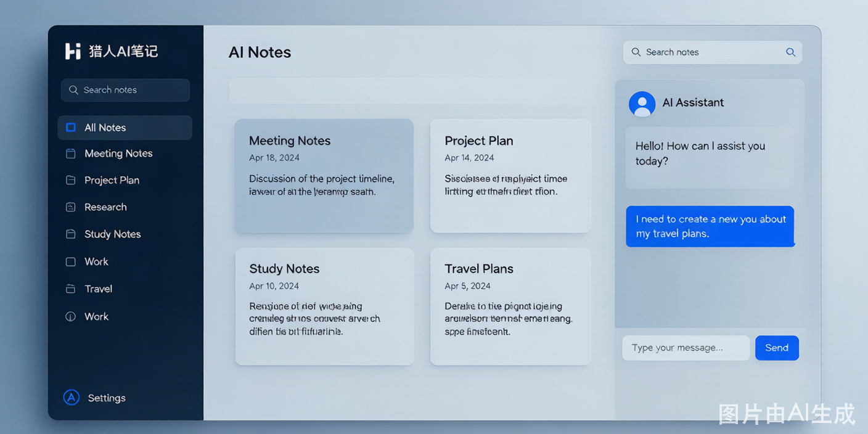Click the Apr 18, 2024 date text
The image size is (868, 434).
click(274, 158)
